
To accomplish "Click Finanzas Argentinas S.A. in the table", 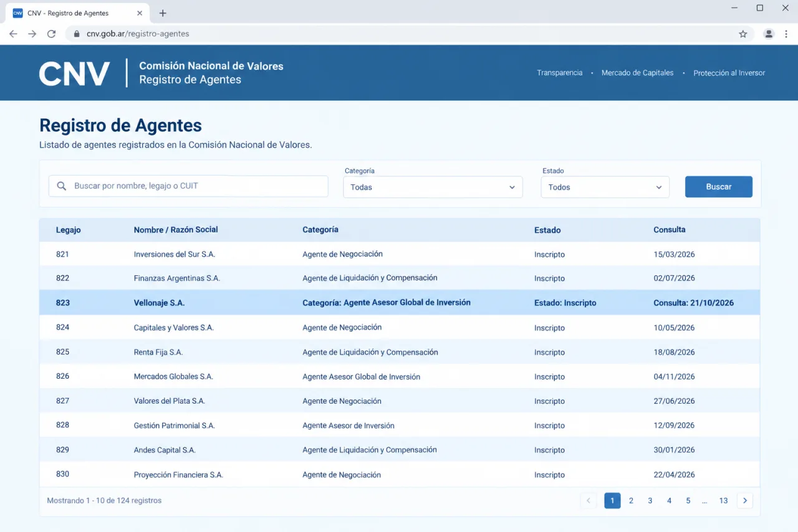I will click(x=177, y=278).
